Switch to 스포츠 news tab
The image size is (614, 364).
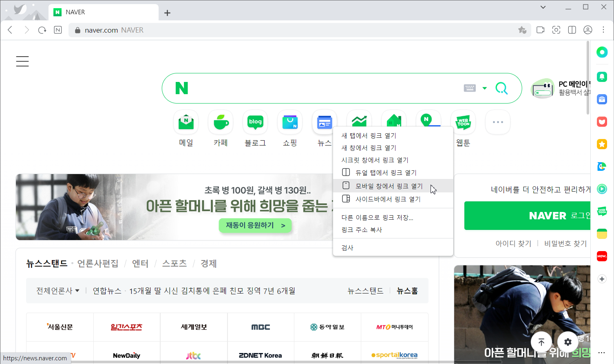click(174, 263)
